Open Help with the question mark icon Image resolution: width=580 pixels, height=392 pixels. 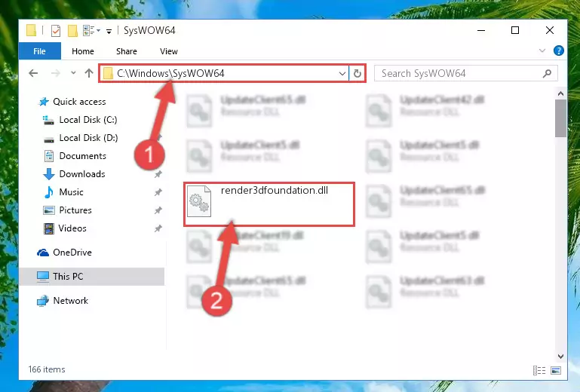(559, 51)
